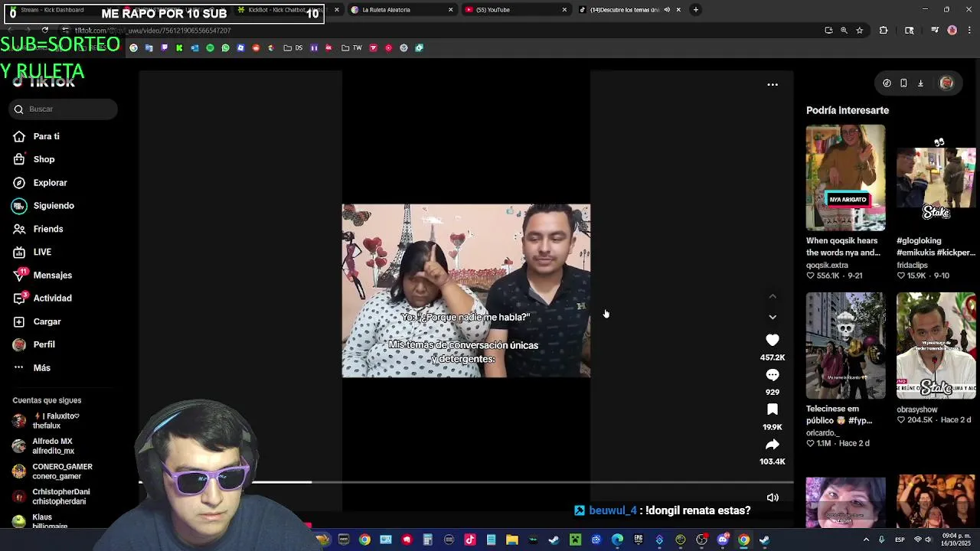The height and width of the screenshot is (551, 980).
Task: Open the Extensions puzzle icon in Chrome
Action: [884, 31]
